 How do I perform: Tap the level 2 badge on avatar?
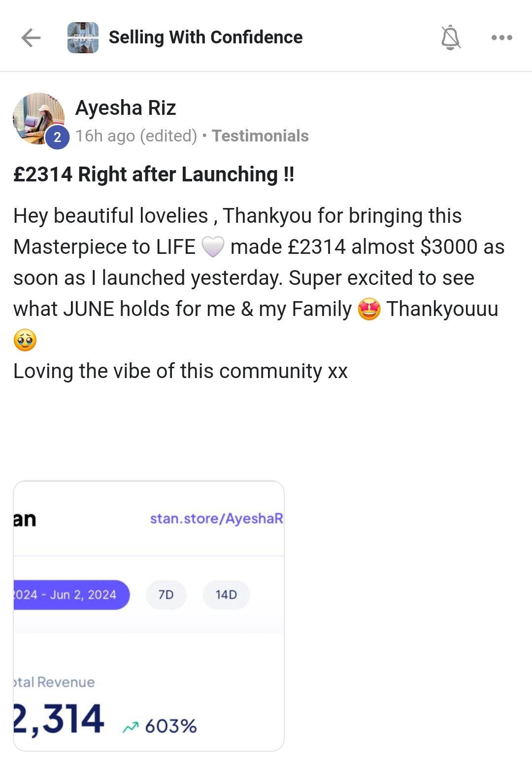point(57,137)
